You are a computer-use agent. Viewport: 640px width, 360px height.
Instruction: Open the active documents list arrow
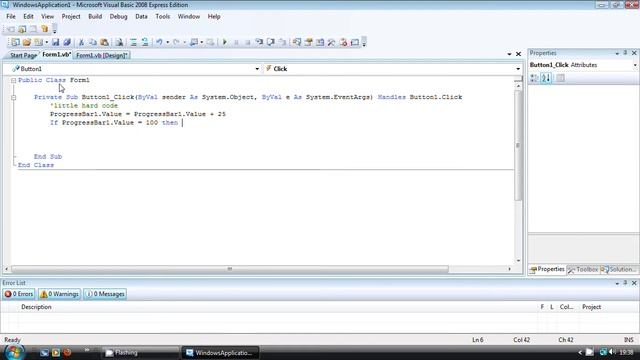coord(509,54)
